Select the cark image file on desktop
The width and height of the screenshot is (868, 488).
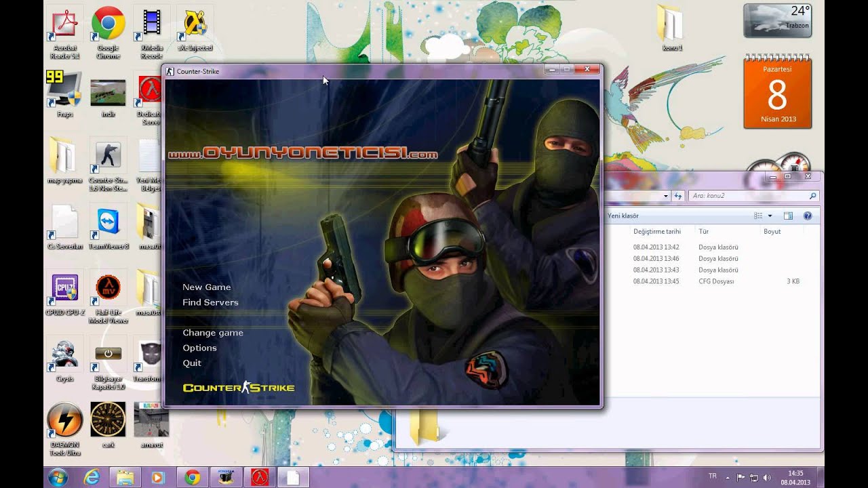coord(108,425)
